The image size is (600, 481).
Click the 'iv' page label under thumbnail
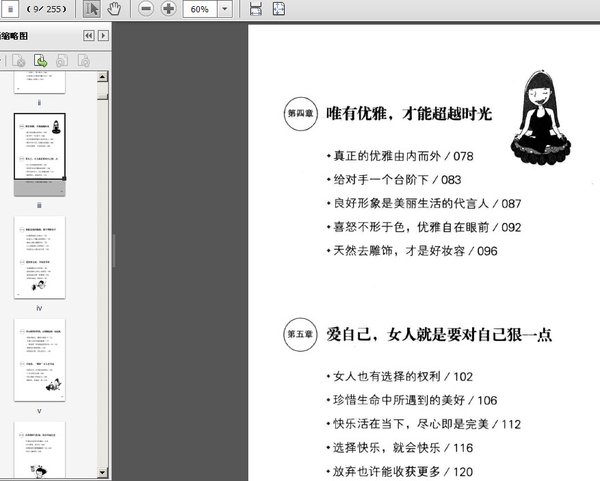39,308
